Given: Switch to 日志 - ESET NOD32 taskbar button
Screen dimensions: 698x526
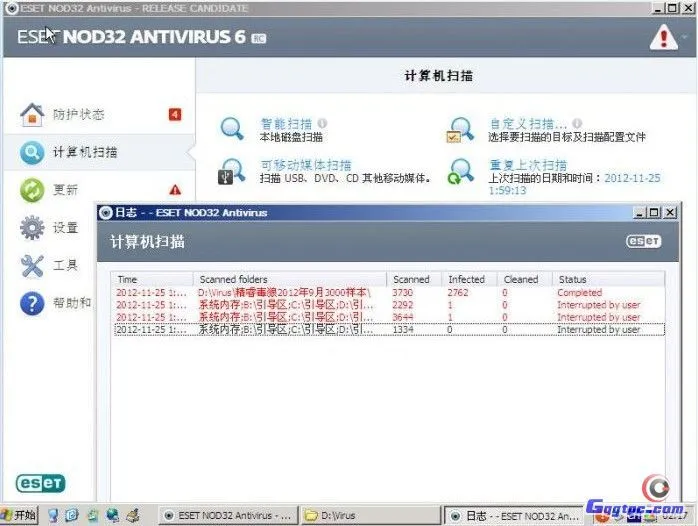Looking at the screenshot, I should click(514, 516).
